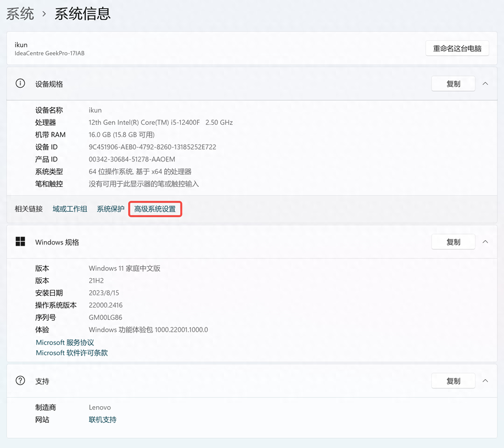Click the device specifications info icon
This screenshot has width=504, height=448.
(20, 83)
